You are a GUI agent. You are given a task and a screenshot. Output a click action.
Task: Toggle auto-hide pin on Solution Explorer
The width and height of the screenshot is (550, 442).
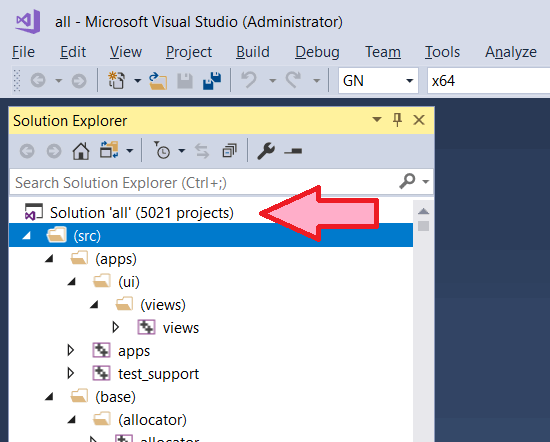point(397,120)
